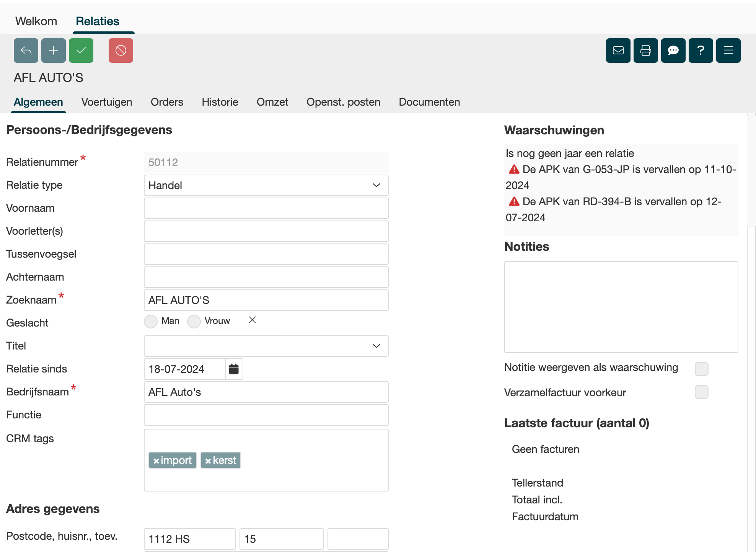Click the question mark help icon
The image size is (756, 552).
(x=701, y=51)
